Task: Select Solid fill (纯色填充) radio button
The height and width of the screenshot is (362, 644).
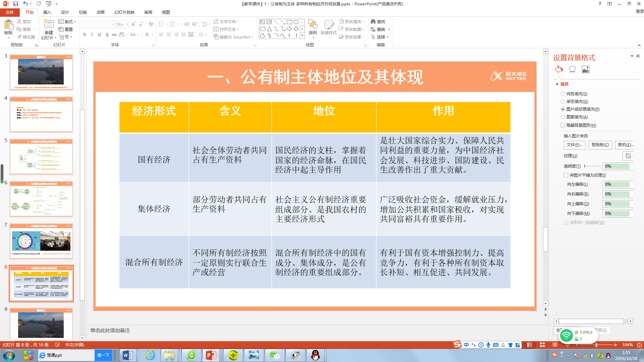Action: point(563,94)
